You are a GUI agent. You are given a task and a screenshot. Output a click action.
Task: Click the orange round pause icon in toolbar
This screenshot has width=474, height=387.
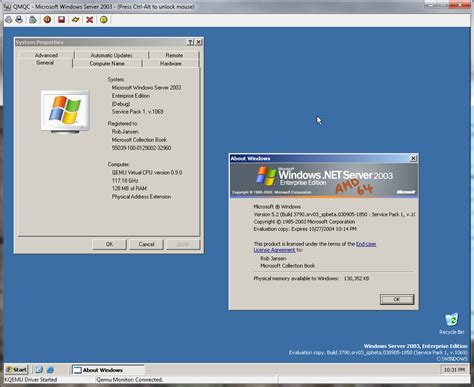47,20
